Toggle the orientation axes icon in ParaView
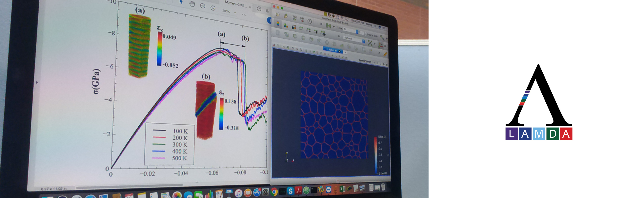 380,45
